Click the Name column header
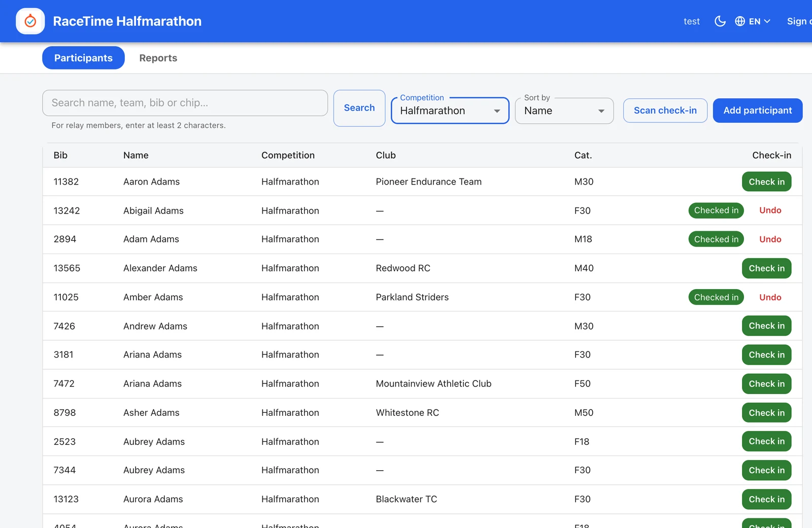 coord(136,155)
